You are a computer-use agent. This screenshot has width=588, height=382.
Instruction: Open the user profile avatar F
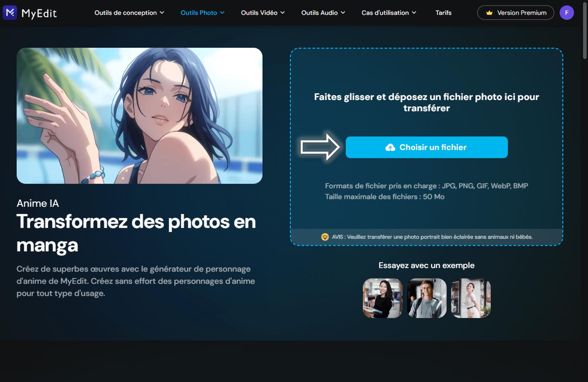(567, 12)
